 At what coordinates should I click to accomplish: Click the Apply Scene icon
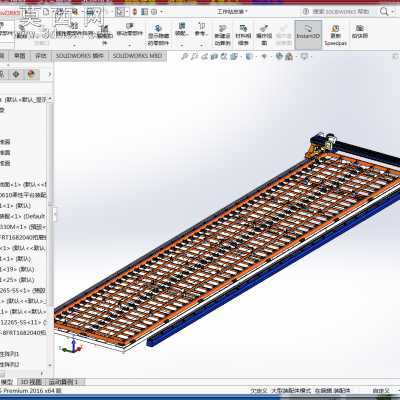pos(289,57)
